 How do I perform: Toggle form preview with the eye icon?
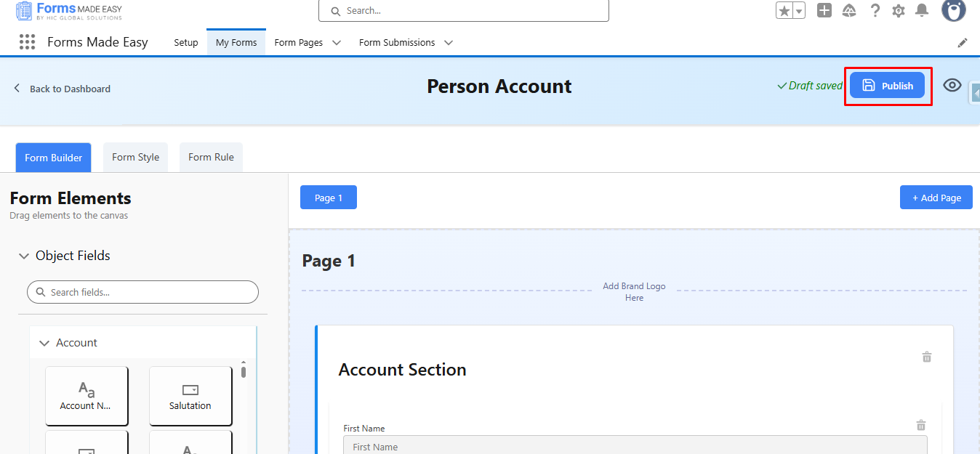click(952, 85)
